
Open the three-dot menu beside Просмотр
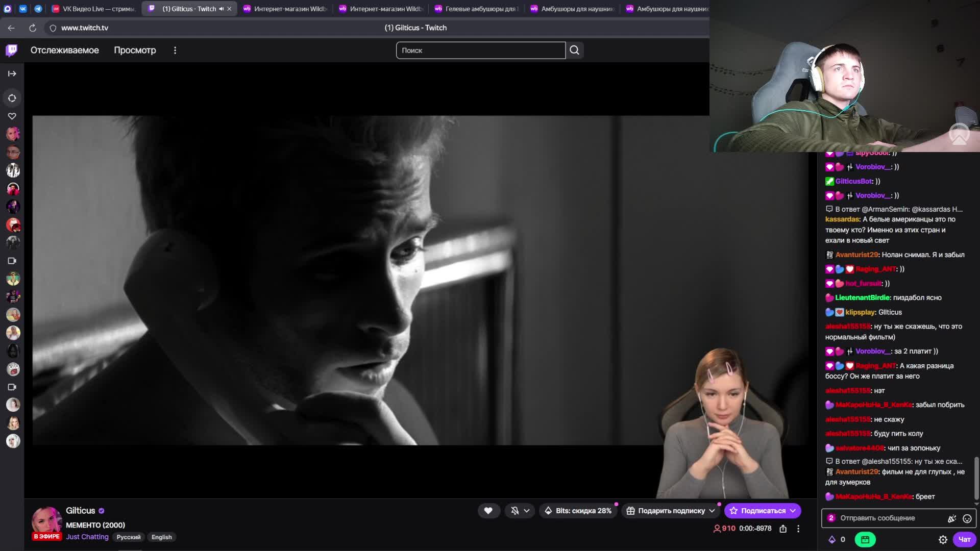point(175,50)
